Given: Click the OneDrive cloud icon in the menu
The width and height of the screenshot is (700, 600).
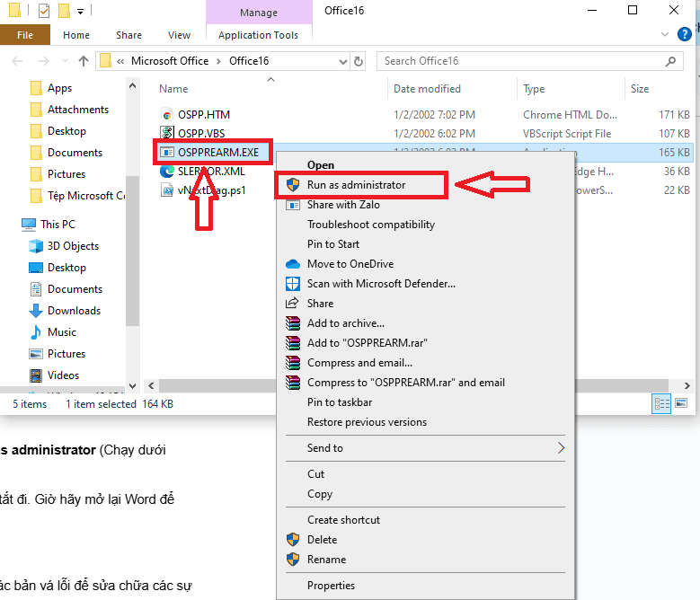Looking at the screenshot, I should [x=293, y=264].
